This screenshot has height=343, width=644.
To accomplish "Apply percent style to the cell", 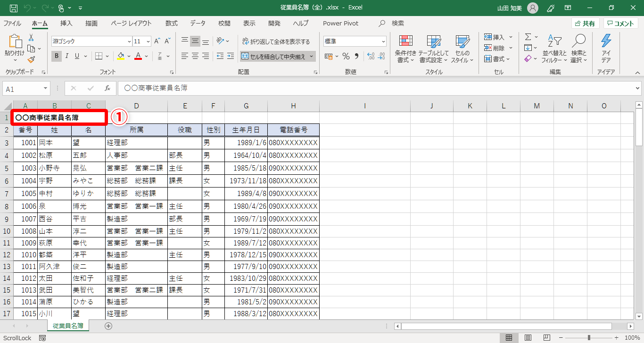I will (x=346, y=57).
